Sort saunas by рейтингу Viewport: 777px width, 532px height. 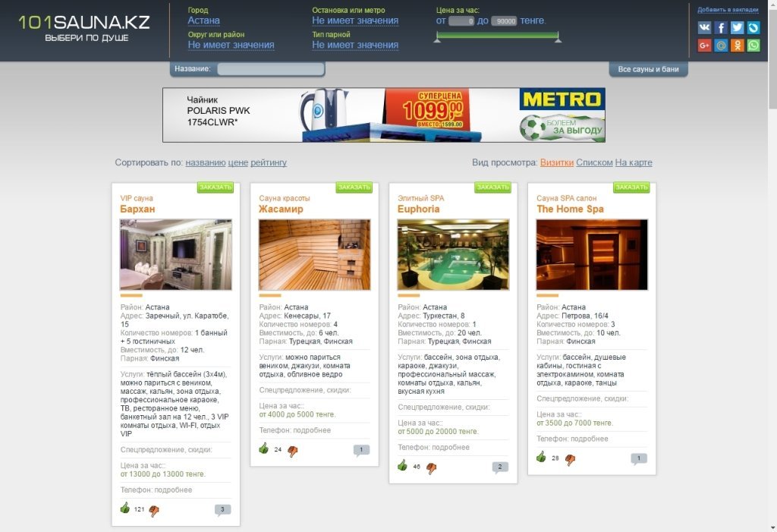click(269, 162)
